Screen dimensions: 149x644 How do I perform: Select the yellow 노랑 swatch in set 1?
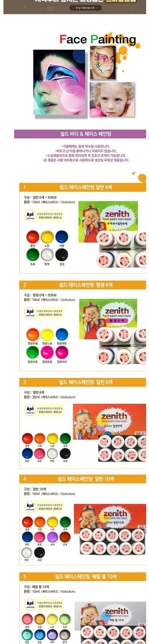click(x=47, y=237)
